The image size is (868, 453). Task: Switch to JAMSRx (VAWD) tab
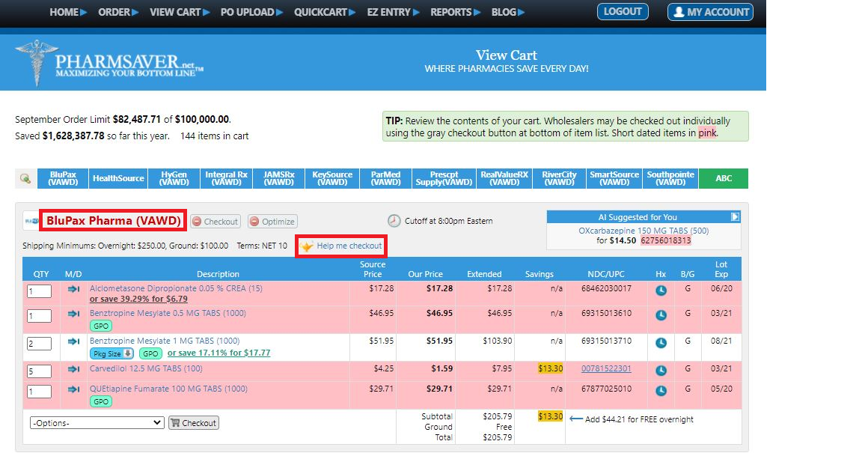click(278, 178)
